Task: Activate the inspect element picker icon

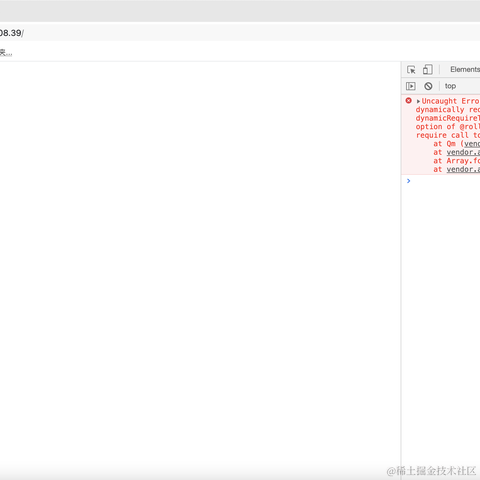Action: pyautogui.click(x=411, y=70)
